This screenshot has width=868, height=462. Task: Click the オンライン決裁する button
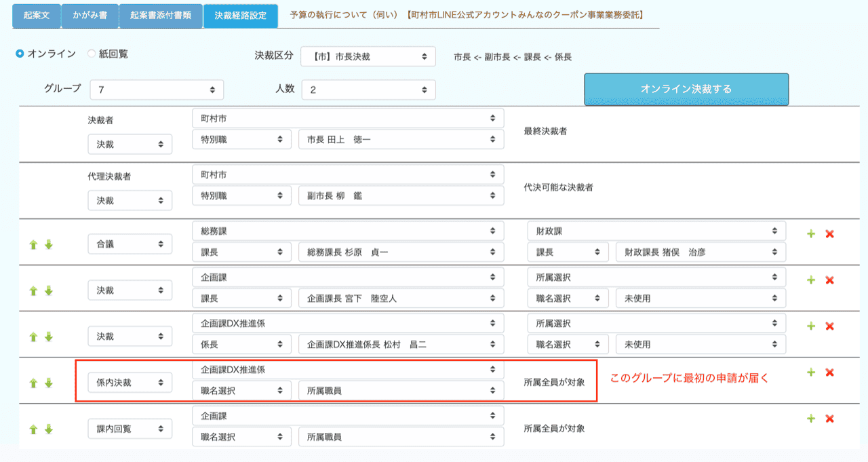pyautogui.click(x=686, y=90)
